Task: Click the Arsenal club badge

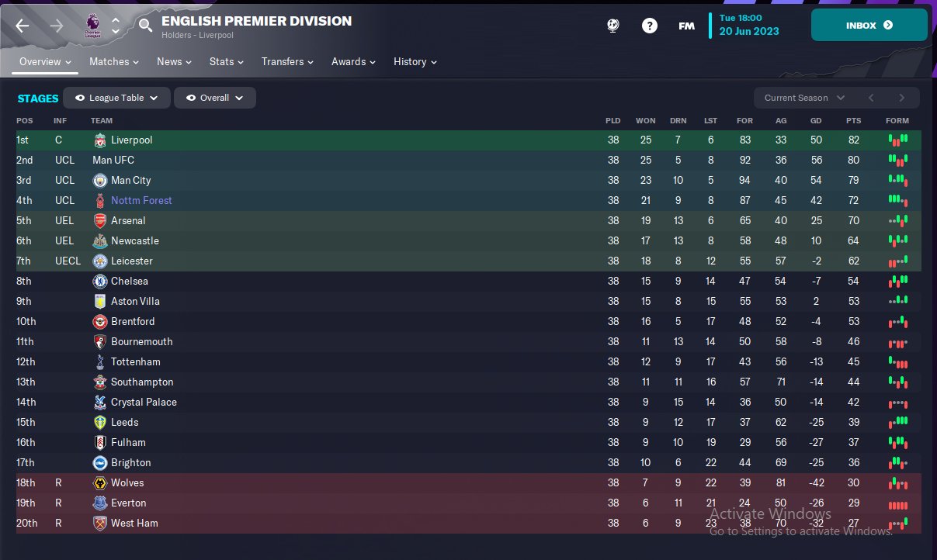Action: (99, 221)
